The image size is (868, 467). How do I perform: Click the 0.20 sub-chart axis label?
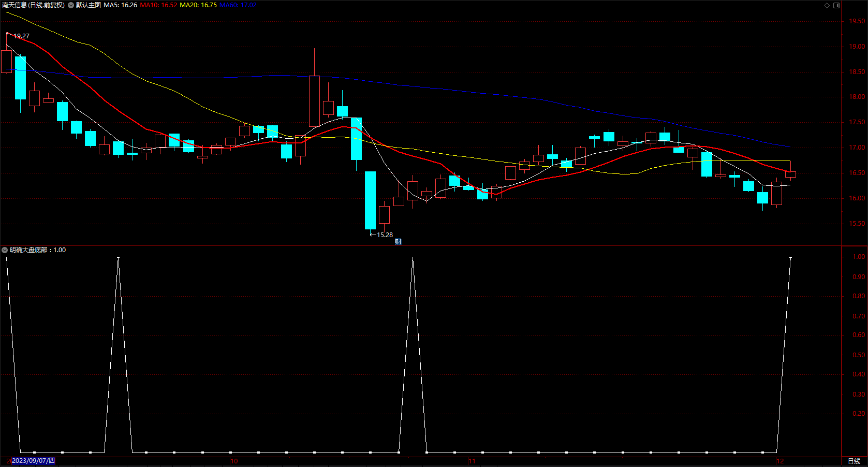[859, 414]
